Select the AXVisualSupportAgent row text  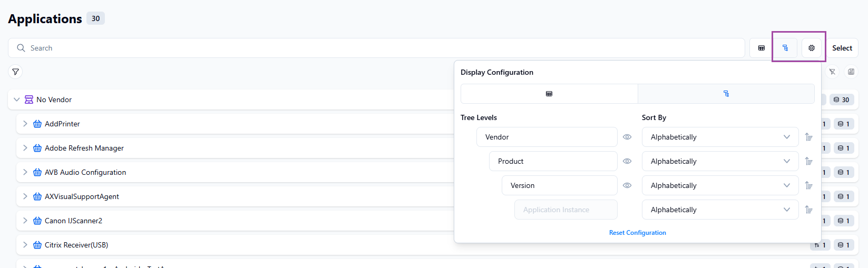click(82, 196)
